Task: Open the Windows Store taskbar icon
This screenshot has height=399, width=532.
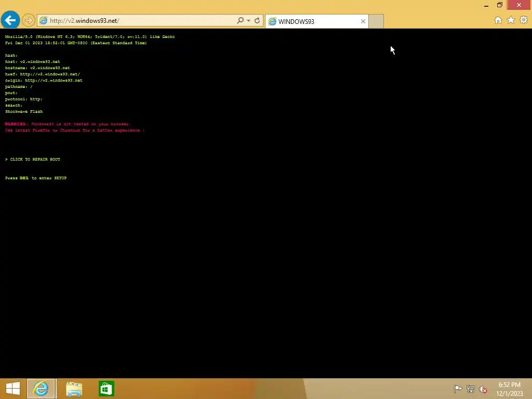Action: [106, 389]
